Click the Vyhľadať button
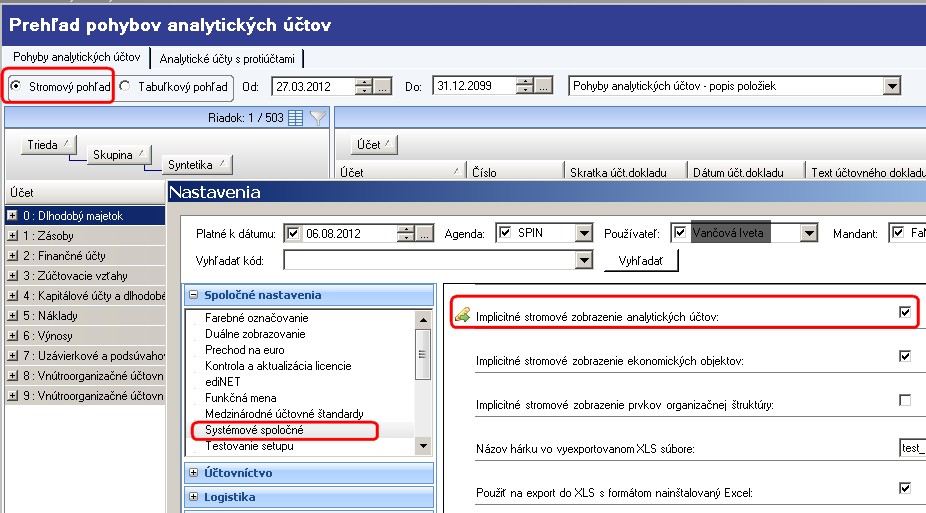Image resolution: width=926 pixels, height=513 pixels. click(x=641, y=260)
